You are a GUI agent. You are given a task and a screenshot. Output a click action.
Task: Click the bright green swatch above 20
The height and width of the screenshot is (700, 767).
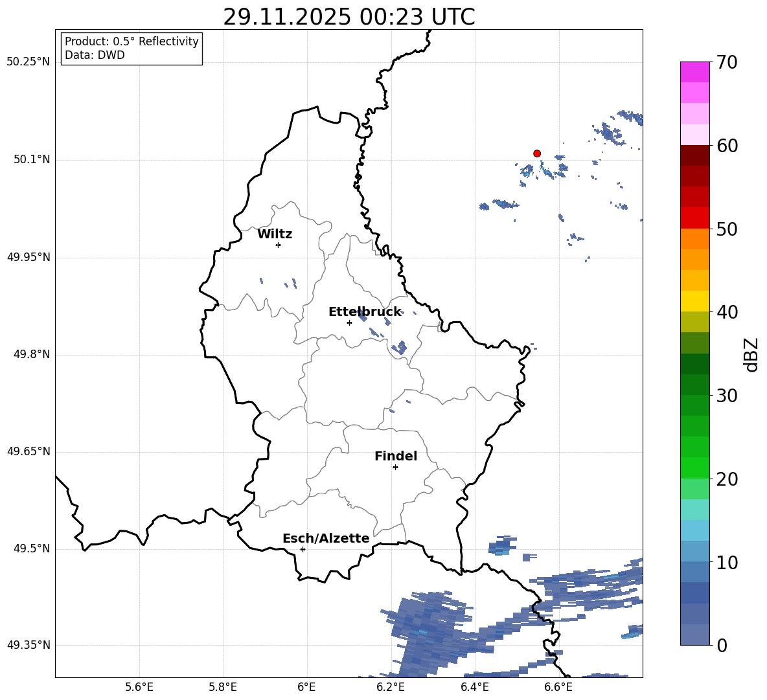pos(694,468)
